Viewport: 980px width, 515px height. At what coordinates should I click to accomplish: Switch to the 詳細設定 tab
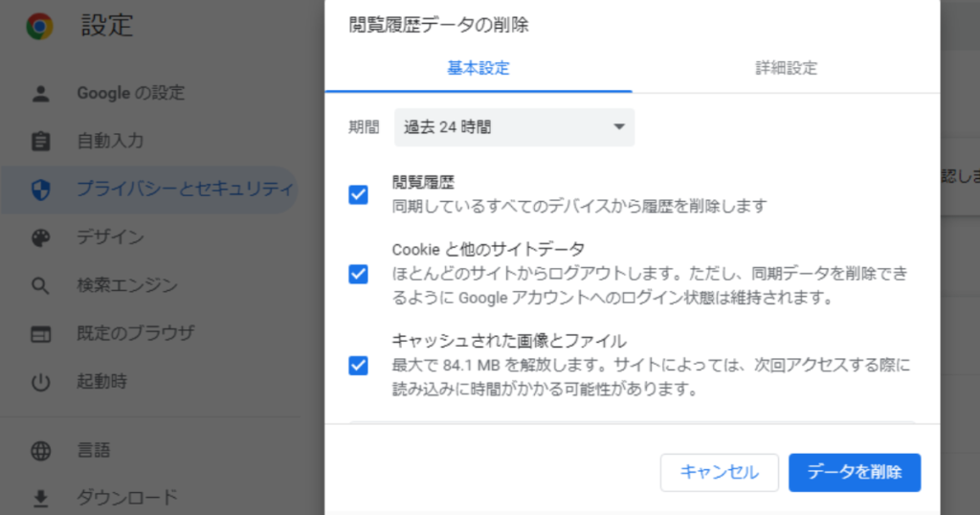(786, 68)
